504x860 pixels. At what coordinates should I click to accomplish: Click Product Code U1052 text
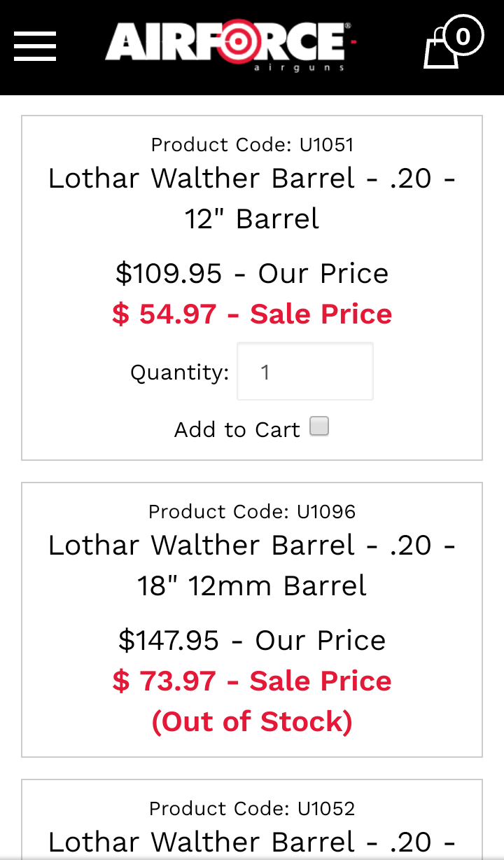click(x=252, y=809)
